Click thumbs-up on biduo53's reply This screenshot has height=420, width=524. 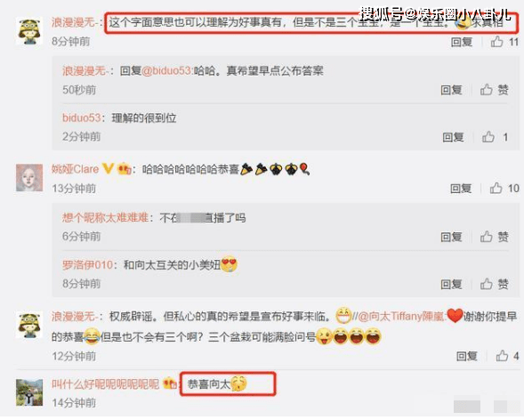[x=488, y=137]
